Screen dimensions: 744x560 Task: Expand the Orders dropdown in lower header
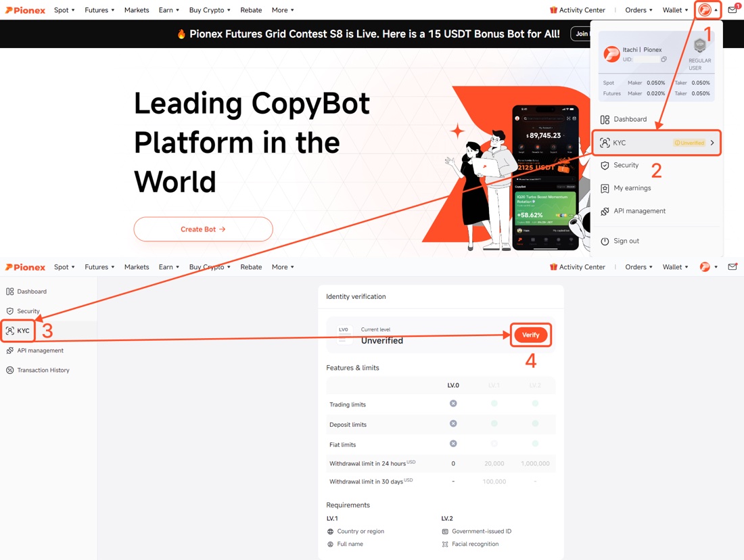coord(638,267)
